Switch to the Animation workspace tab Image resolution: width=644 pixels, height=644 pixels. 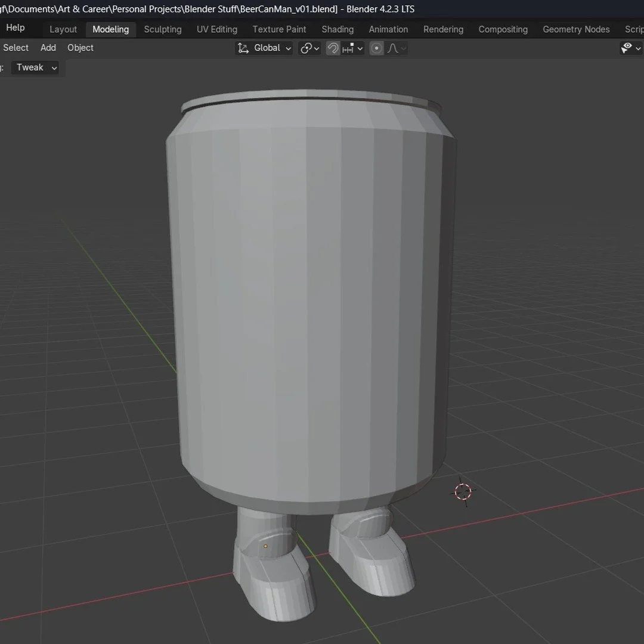[389, 30]
